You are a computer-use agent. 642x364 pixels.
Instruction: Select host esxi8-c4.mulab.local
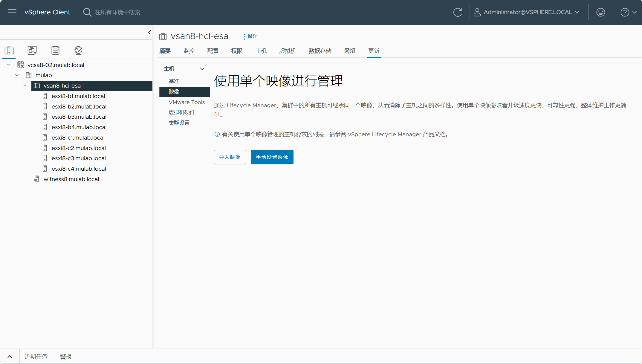[x=79, y=169]
